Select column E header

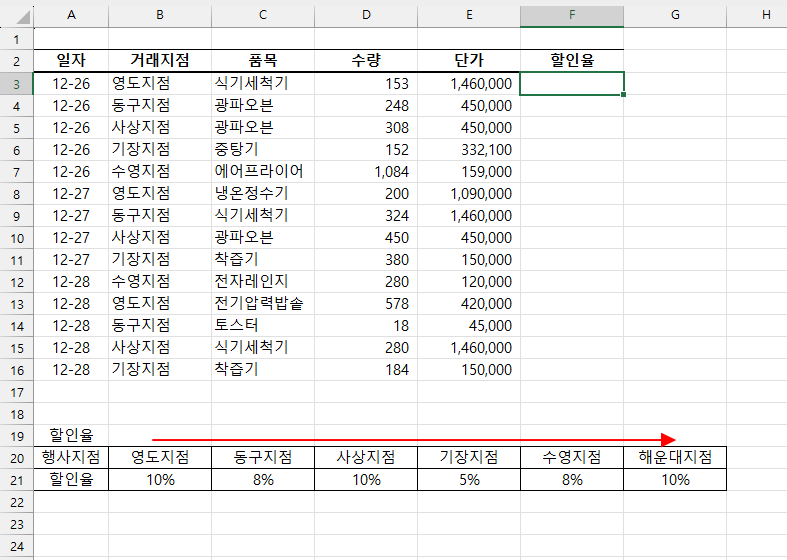click(469, 16)
